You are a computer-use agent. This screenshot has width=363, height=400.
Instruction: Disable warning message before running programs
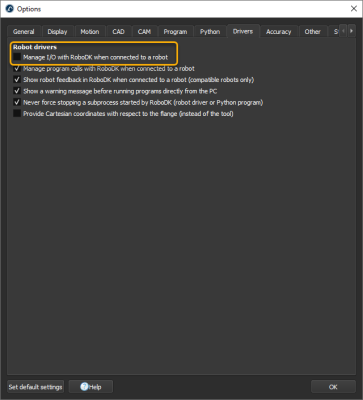click(17, 91)
